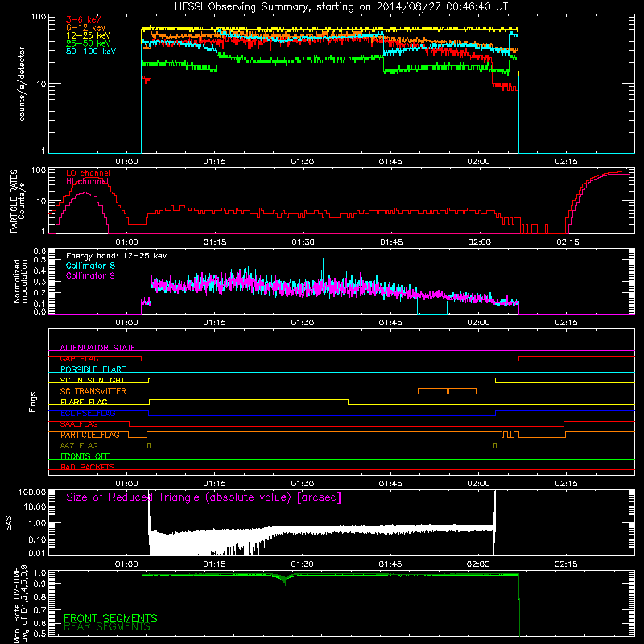The image size is (644, 644).
Task: Click the SAS axis label
Action: (8, 523)
